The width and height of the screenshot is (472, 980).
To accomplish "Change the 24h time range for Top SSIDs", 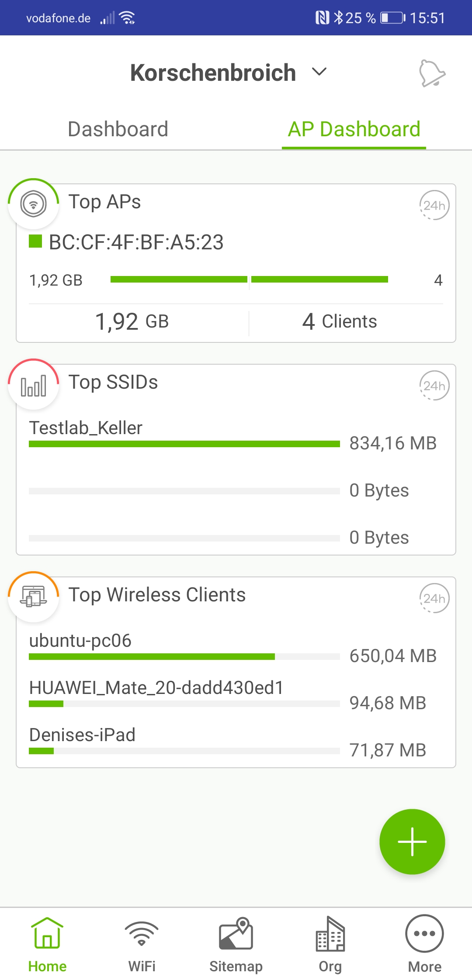I will (434, 386).
